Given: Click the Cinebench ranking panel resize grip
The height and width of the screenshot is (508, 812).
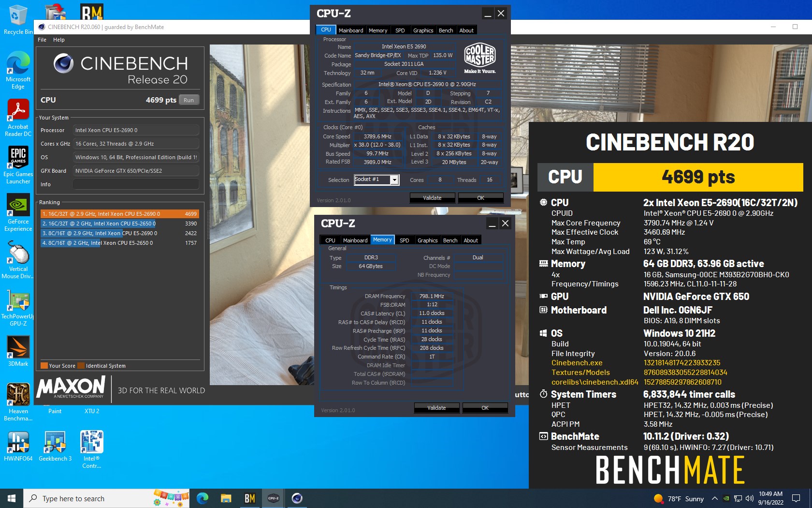Looking at the screenshot, I should 209,225.
